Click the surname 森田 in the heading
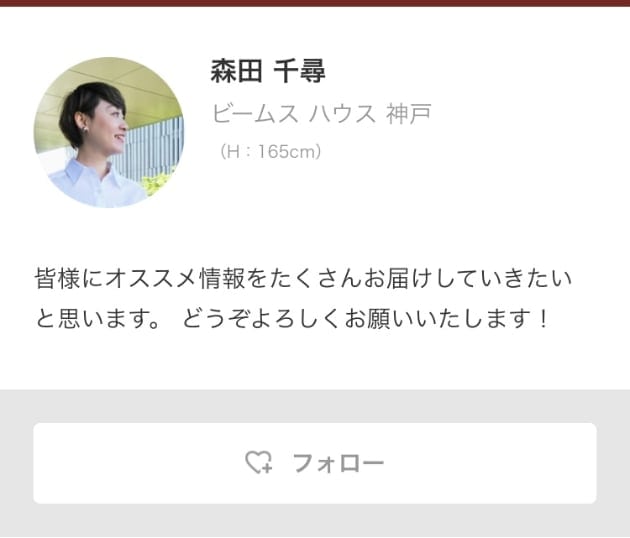 click(236, 71)
